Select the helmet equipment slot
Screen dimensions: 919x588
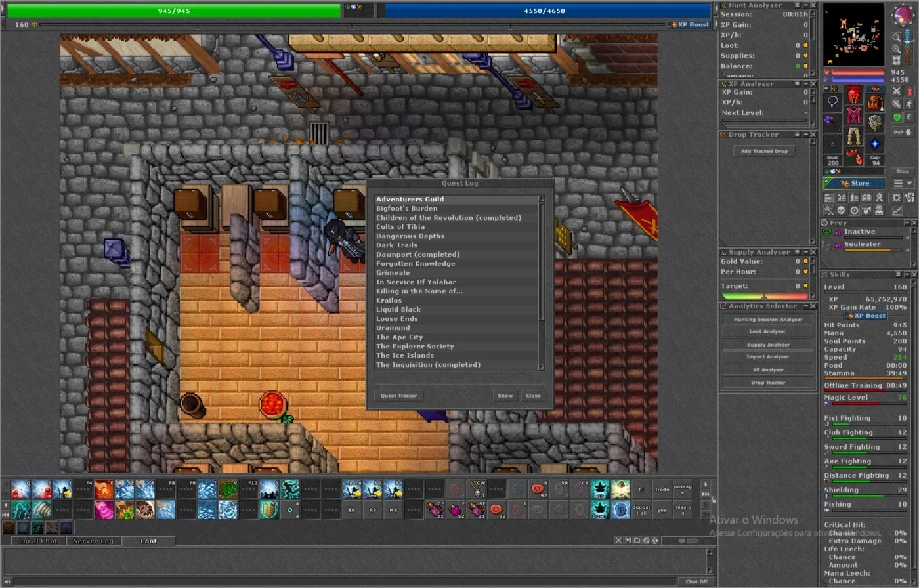point(855,94)
